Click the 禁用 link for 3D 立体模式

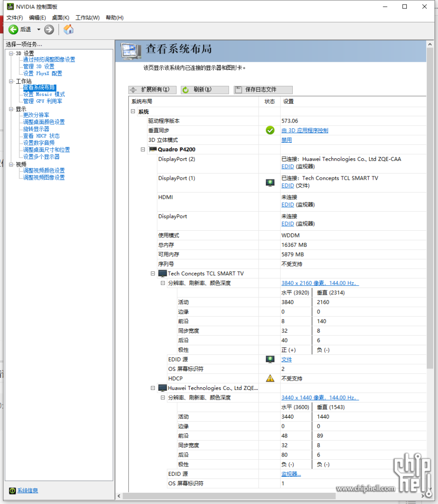click(286, 140)
